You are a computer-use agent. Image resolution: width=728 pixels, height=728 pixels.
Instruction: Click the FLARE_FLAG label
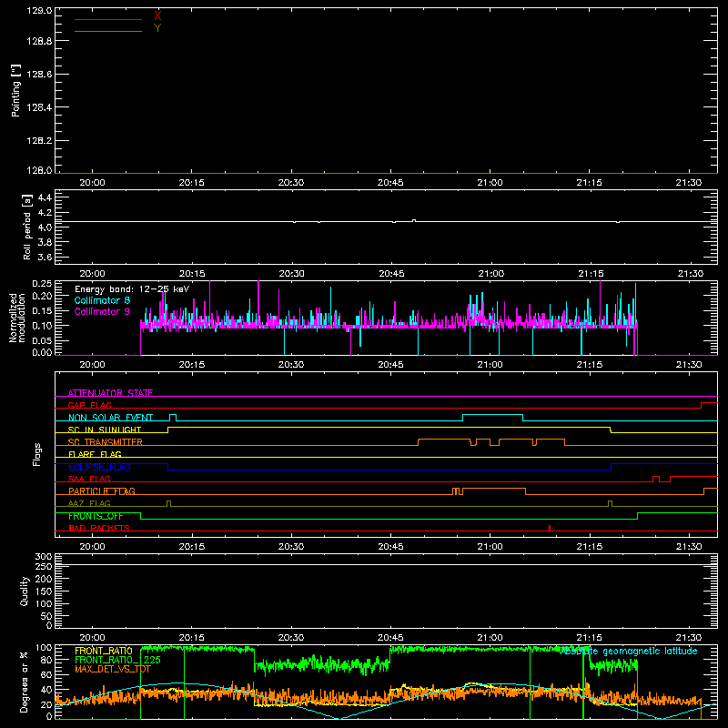point(95,454)
